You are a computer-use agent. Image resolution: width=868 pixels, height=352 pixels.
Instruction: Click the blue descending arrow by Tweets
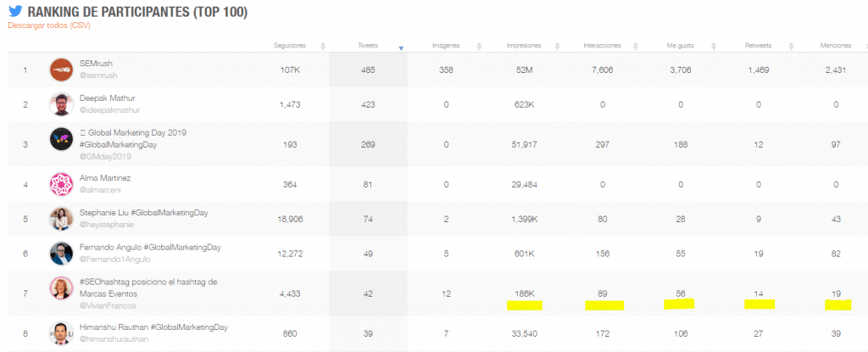click(x=401, y=48)
